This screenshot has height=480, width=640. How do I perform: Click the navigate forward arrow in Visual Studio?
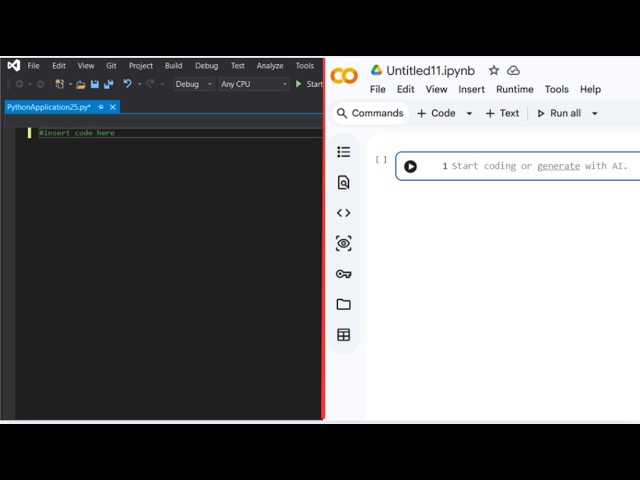40,84
